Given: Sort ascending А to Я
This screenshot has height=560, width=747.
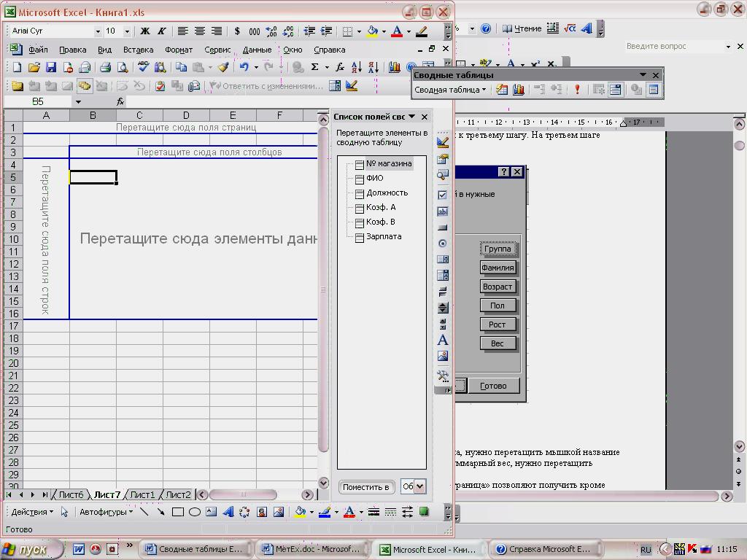Looking at the screenshot, I should 356,67.
